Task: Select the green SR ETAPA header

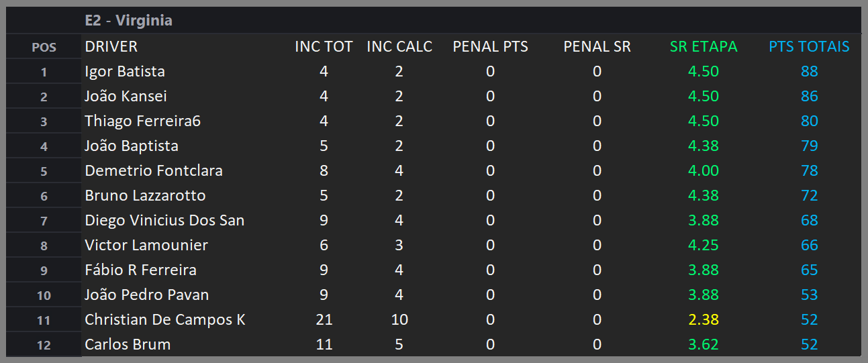Action: 704,46
